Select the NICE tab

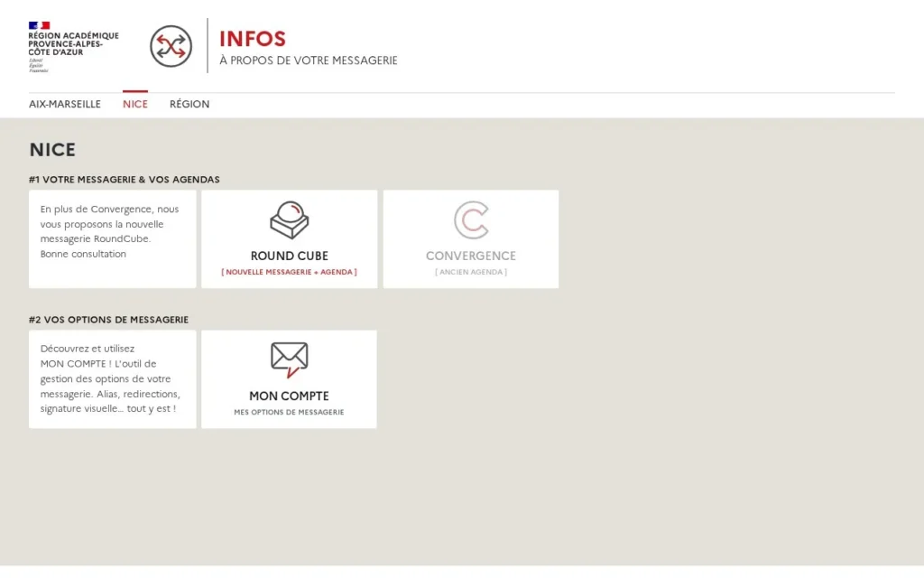tap(135, 104)
